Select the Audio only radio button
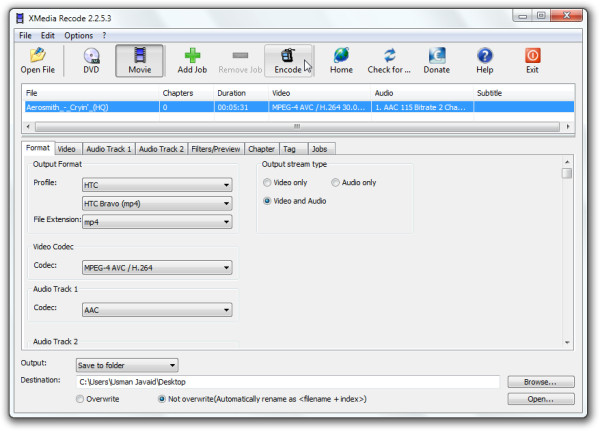Image resolution: width=600 pixels, height=431 pixels. (x=335, y=183)
